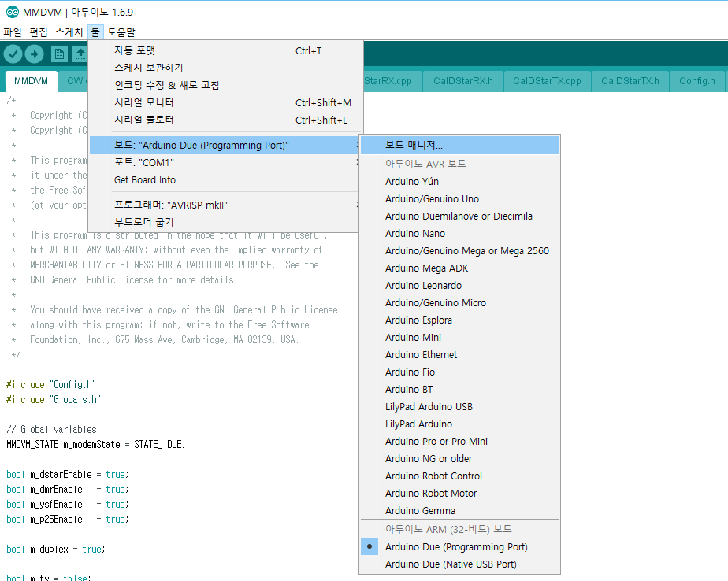Viewport: 728px width, 581px height.
Task: Select Arduino Nano board
Action: (459, 233)
